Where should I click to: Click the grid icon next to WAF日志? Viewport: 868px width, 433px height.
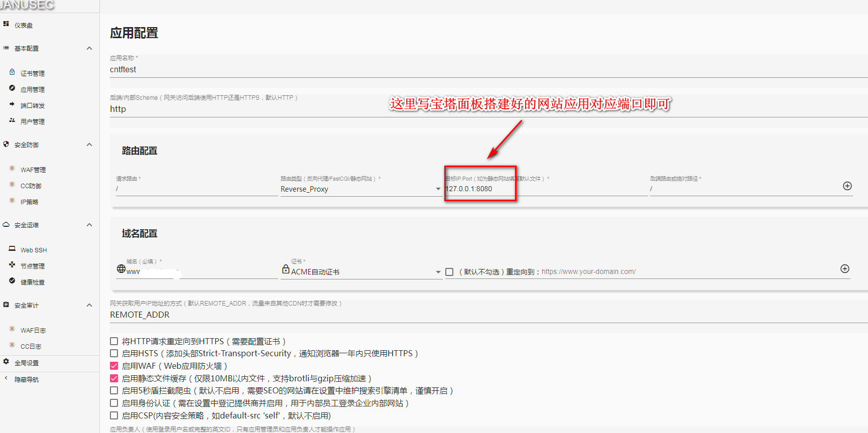(12, 329)
